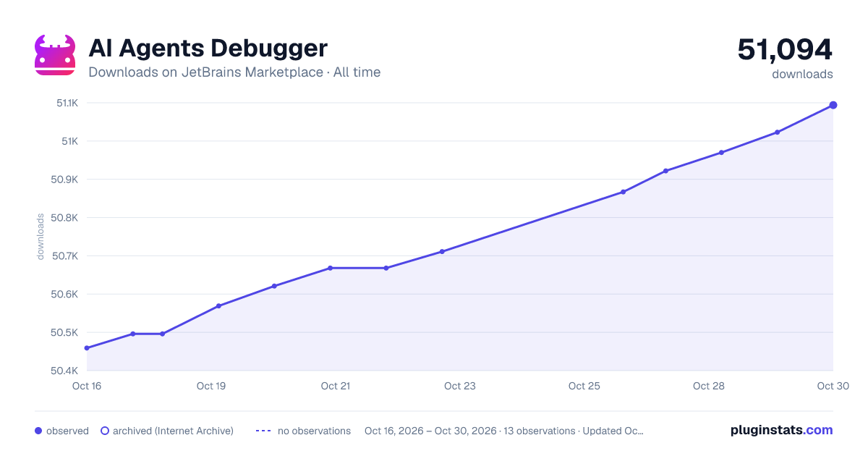Click the 'no observations' legend label
Viewport: 868px width, 456px height.
pyautogui.click(x=314, y=431)
